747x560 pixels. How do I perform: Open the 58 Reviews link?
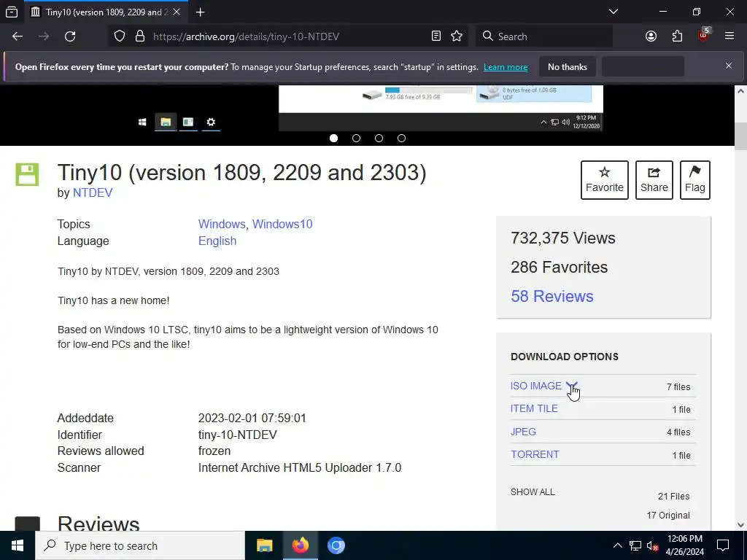(x=552, y=296)
